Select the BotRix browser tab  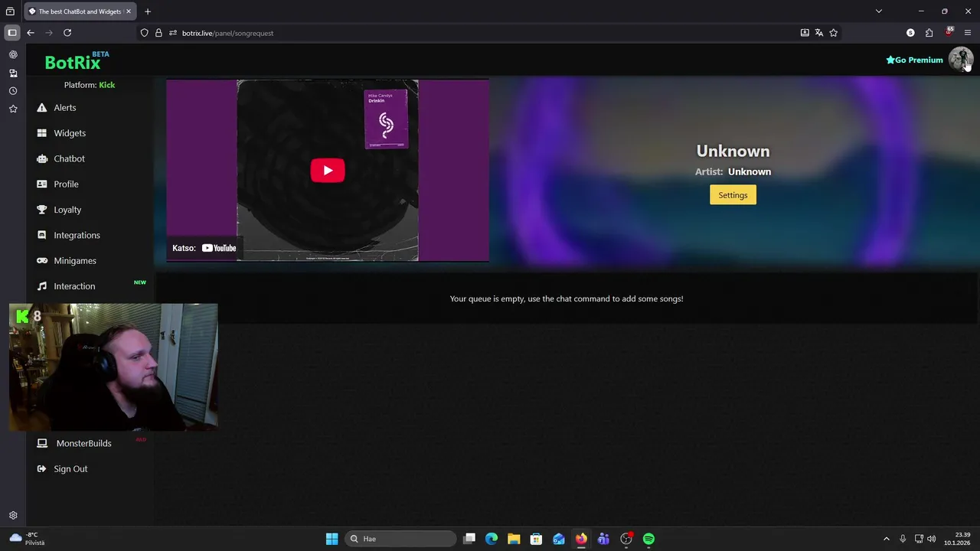point(80,11)
